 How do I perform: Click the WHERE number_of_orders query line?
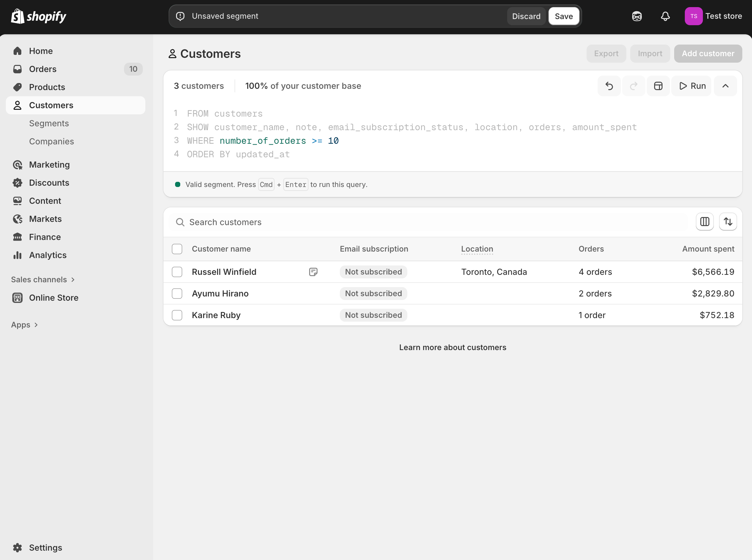pyautogui.click(x=263, y=141)
